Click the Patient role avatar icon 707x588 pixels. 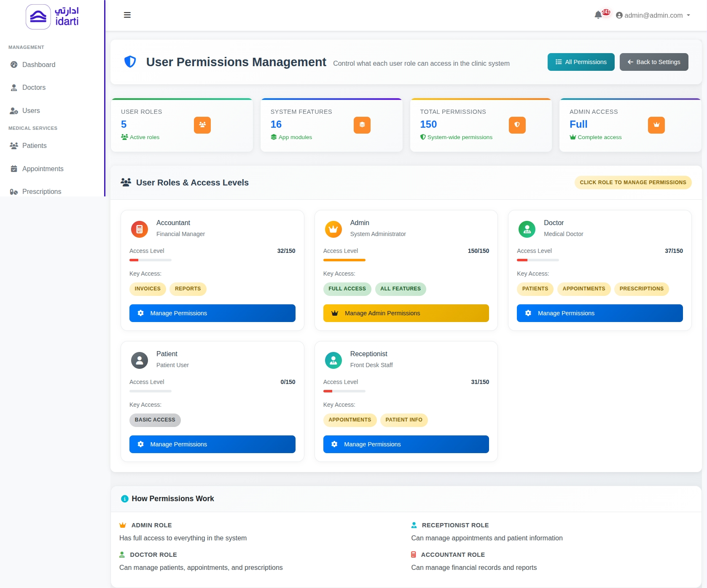pos(140,360)
